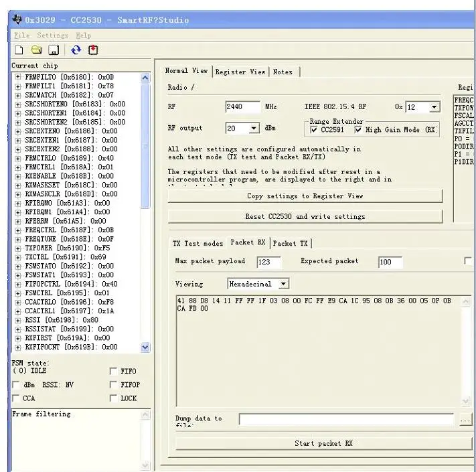Click the register list scroll-down arrow
Screen dimensions: 476x472
coord(145,347)
